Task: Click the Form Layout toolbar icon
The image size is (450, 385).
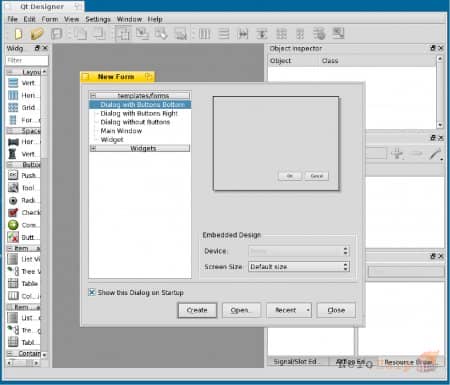Action: click(x=300, y=34)
